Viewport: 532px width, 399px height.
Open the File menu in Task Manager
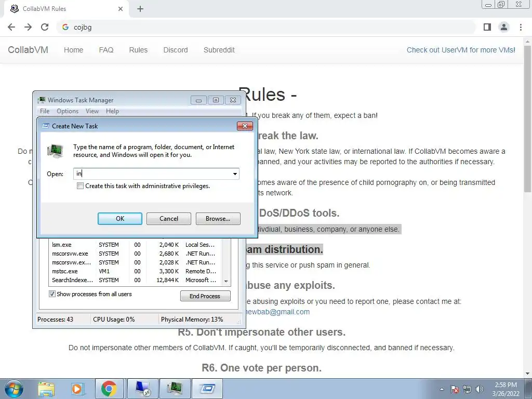coord(45,111)
